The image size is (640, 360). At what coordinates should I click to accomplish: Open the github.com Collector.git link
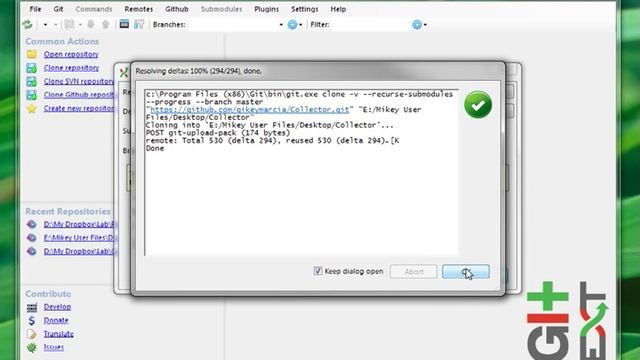250,110
